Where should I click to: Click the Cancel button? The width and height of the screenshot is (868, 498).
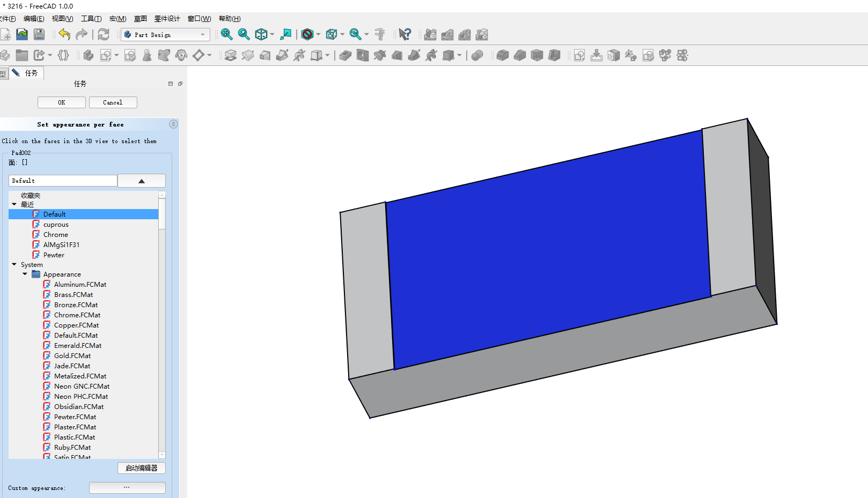click(x=113, y=102)
